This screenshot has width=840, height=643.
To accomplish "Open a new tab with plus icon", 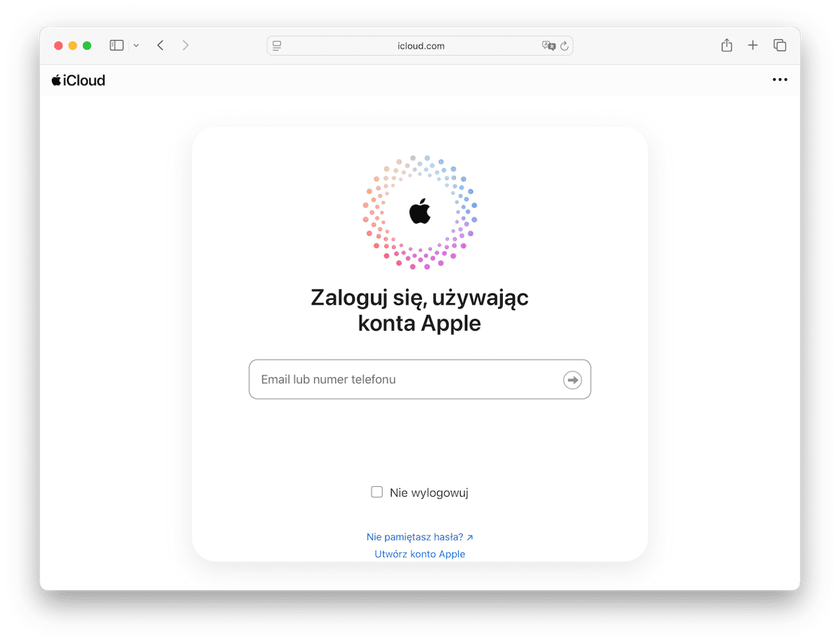I will click(753, 46).
